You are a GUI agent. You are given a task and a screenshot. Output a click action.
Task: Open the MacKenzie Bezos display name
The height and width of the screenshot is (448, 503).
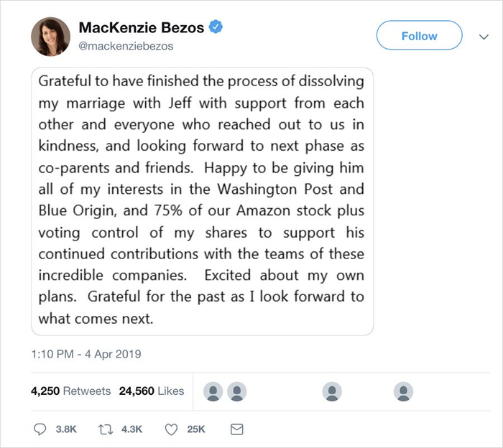(x=142, y=28)
